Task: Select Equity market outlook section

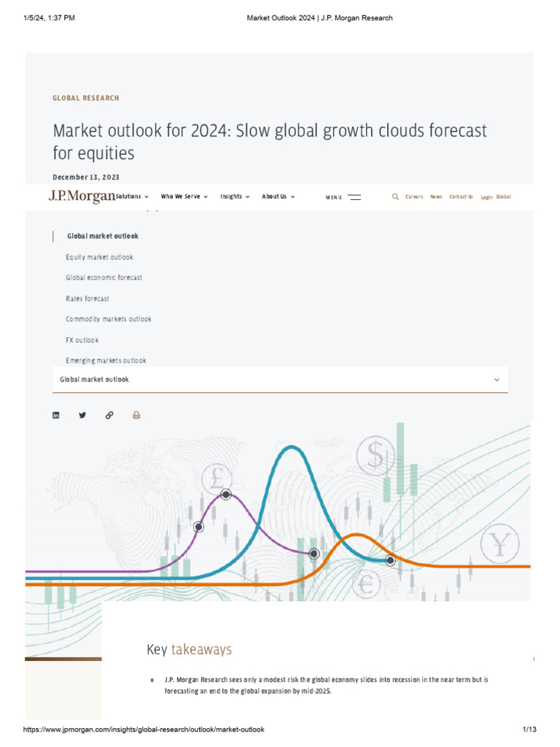Action: click(x=99, y=257)
